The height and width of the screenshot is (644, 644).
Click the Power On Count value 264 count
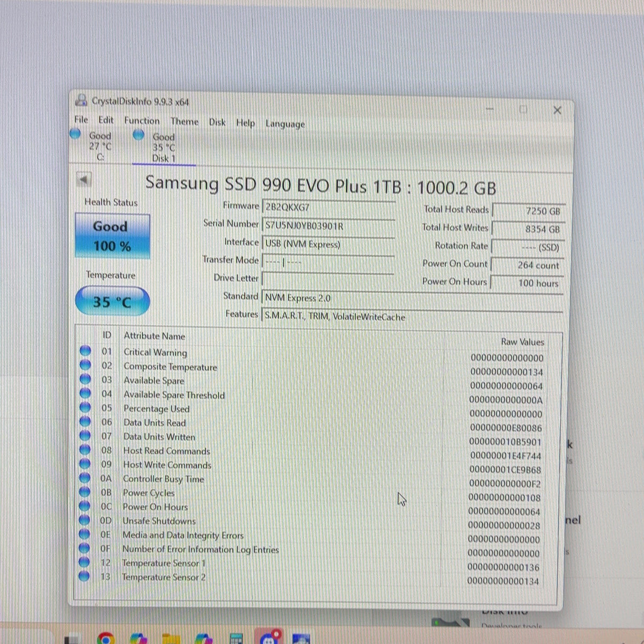pos(528,265)
